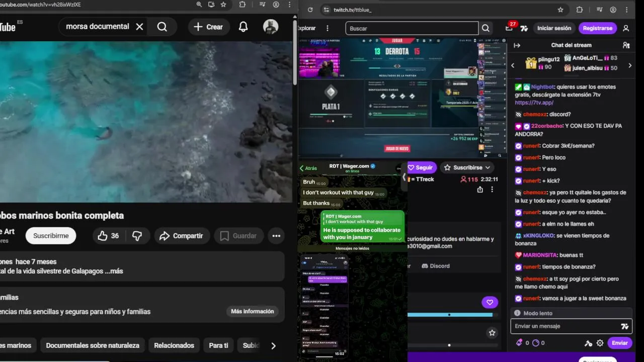Open zoom indicator in YouTube address bar
Viewport: 644px width, 362px height.
point(199,5)
